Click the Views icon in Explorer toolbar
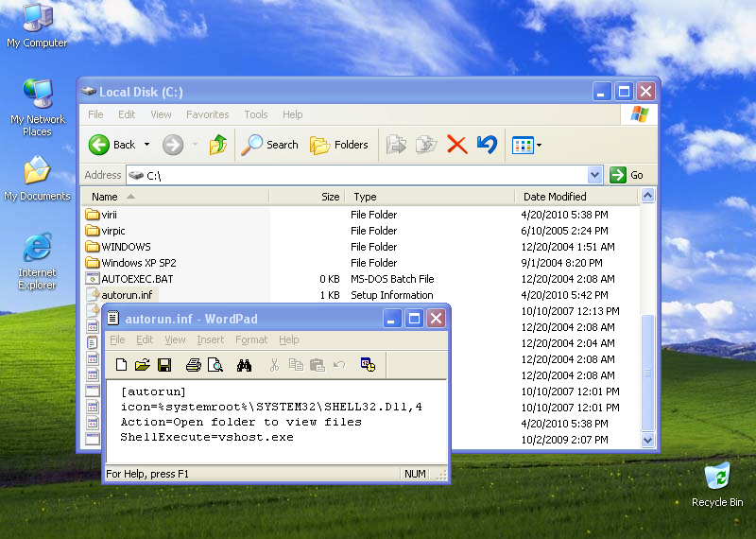Screen dimensions: 756x539 (523, 145)
